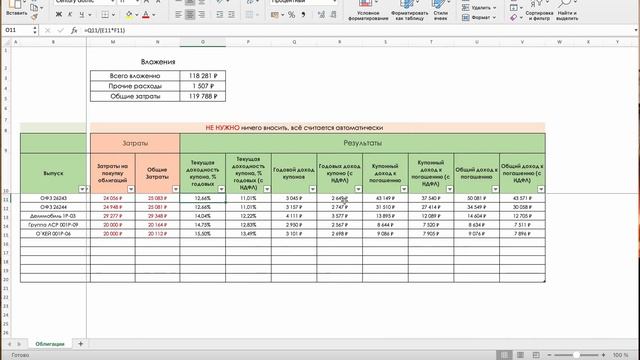Screen dimensions: 640x360
Task: Increase indent icon
Action: pos(231,15)
